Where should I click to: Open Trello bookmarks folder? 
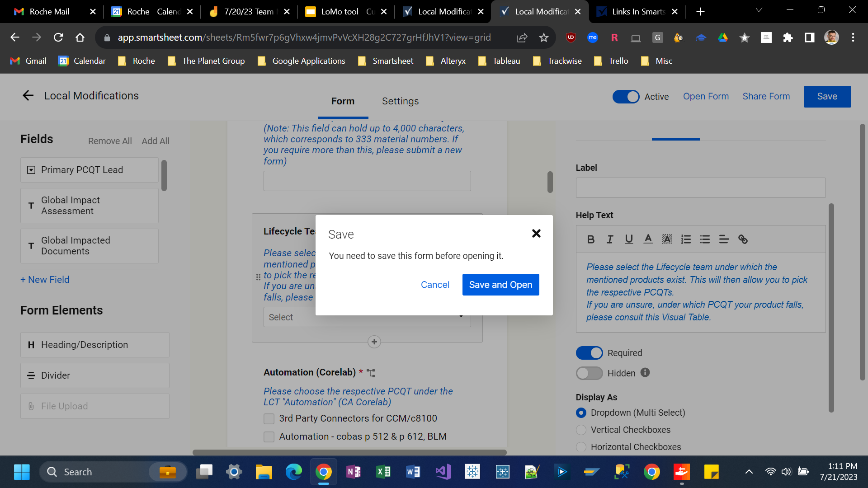(611, 61)
